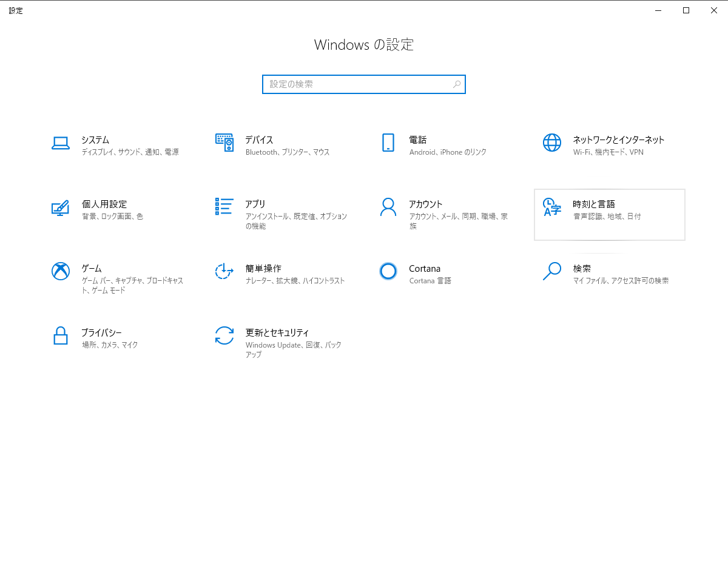Open the 検索 category title
Screen dimensions: 728x566
[582, 268]
